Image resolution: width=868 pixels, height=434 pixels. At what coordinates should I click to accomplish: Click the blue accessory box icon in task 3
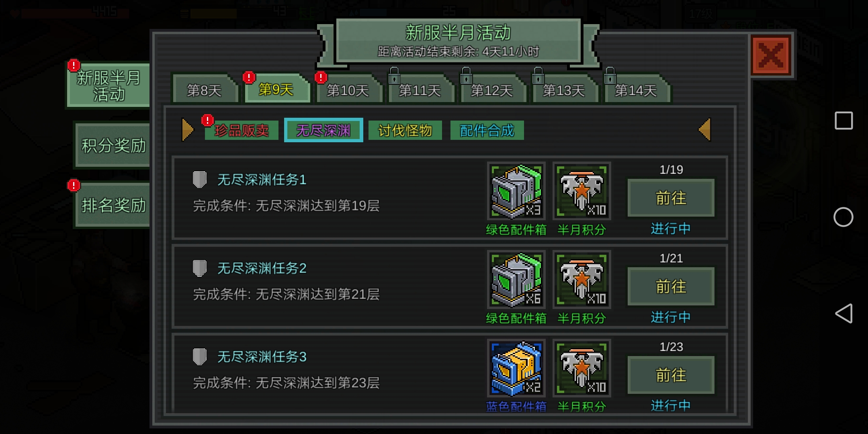pos(516,368)
